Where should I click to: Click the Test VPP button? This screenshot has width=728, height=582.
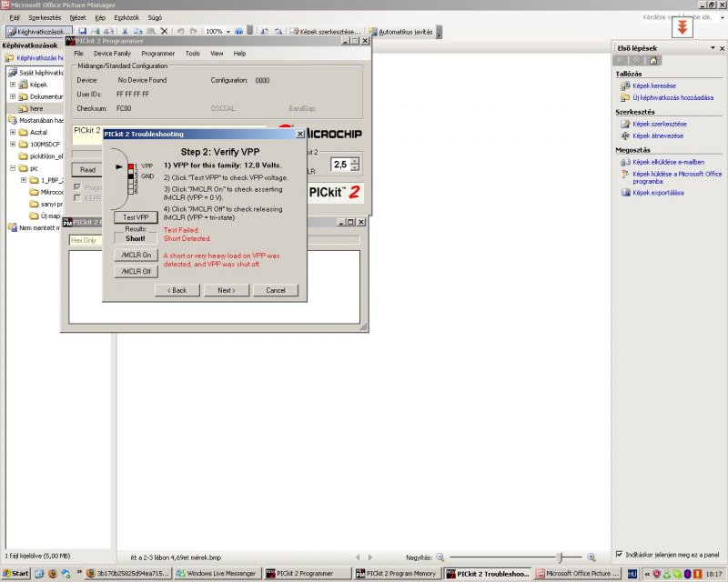coord(136,217)
